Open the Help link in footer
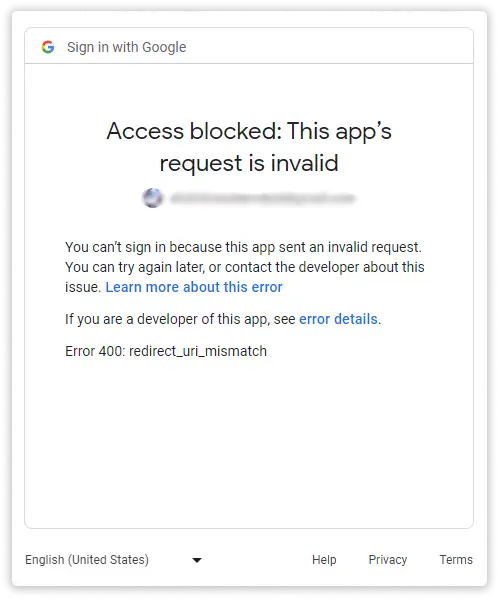 [324, 560]
